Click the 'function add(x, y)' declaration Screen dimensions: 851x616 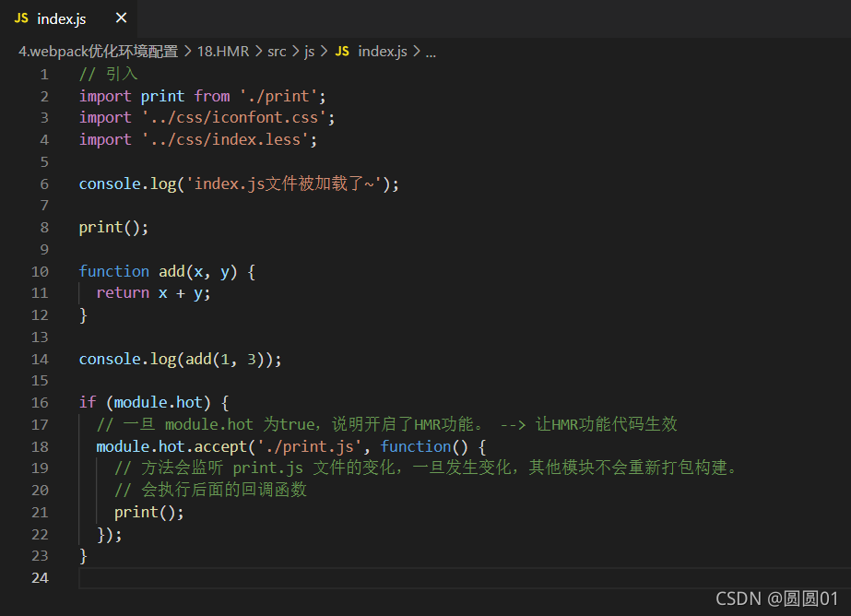tap(158, 271)
